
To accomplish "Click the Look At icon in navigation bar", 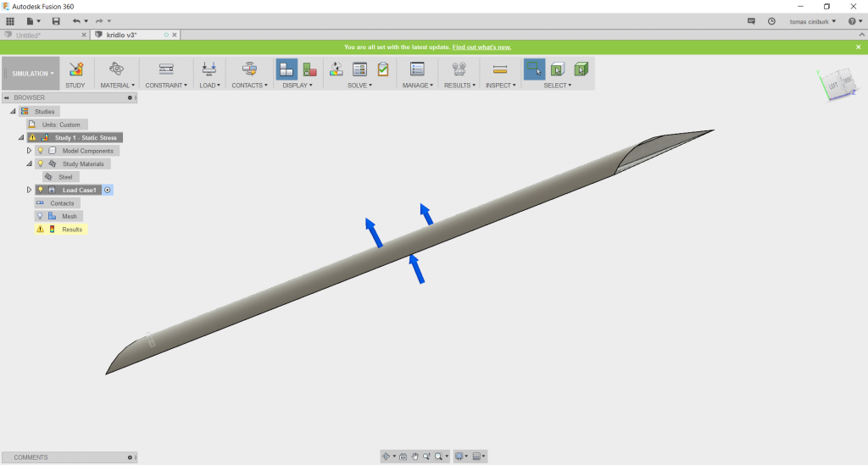I will coord(403,457).
